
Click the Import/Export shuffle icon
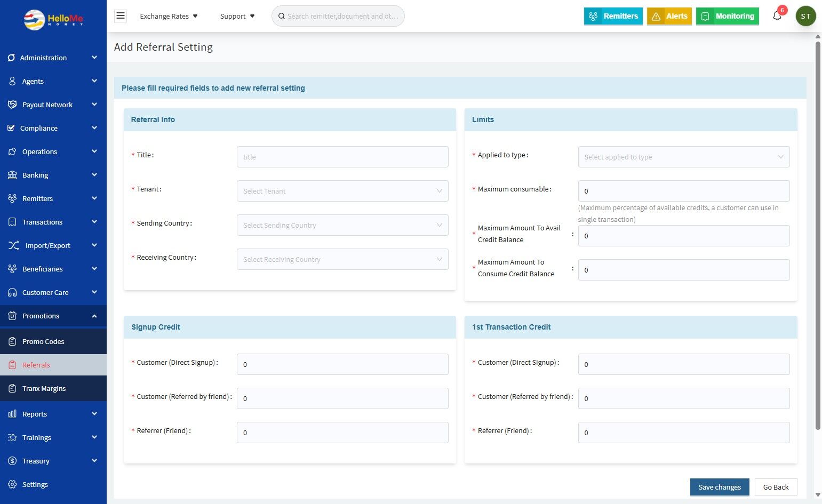(14, 245)
